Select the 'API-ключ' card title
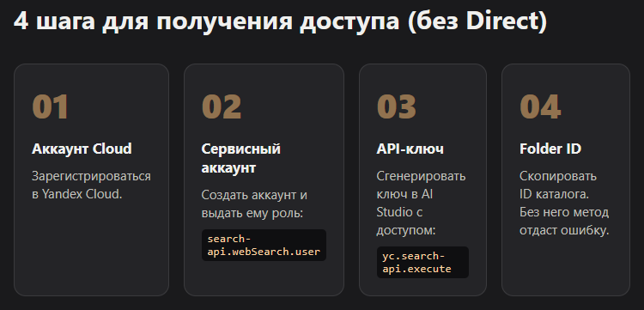This screenshot has height=310, width=644. click(410, 149)
